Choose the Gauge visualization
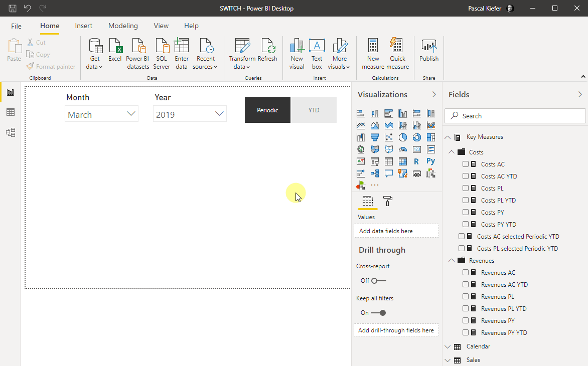Viewport: 588px width, 366px height. coord(403,149)
